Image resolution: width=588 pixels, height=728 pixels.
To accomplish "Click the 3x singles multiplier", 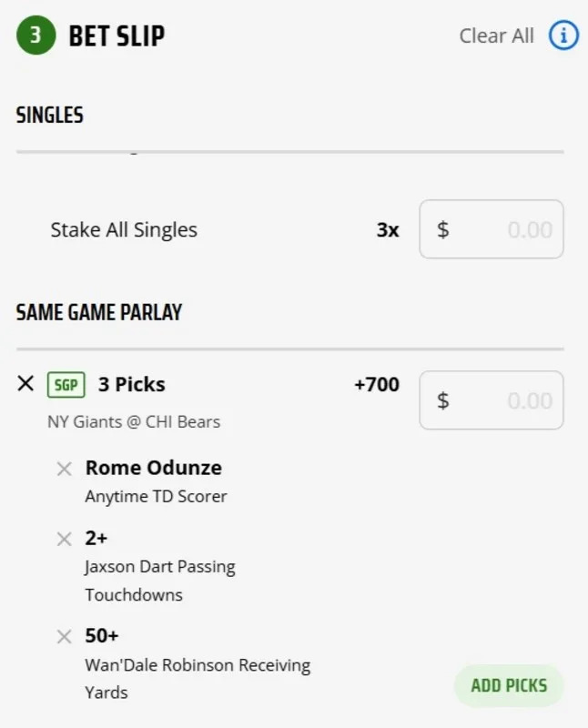I will pyautogui.click(x=388, y=230).
